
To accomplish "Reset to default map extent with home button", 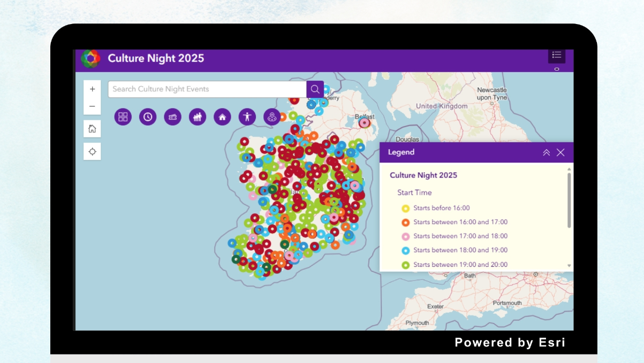I will [92, 128].
